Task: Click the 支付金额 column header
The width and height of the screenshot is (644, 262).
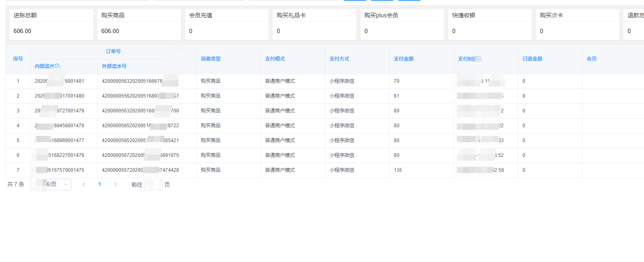Action: [x=404, y=59]
